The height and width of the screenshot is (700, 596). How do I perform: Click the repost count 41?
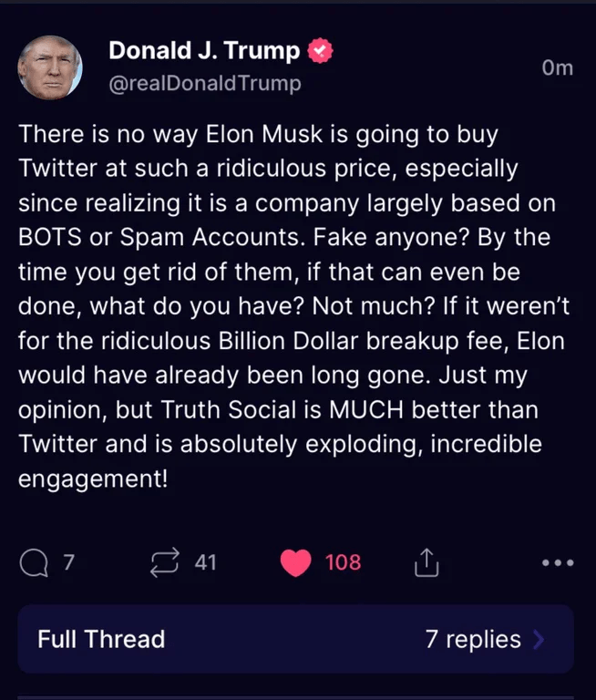point(205,562)
